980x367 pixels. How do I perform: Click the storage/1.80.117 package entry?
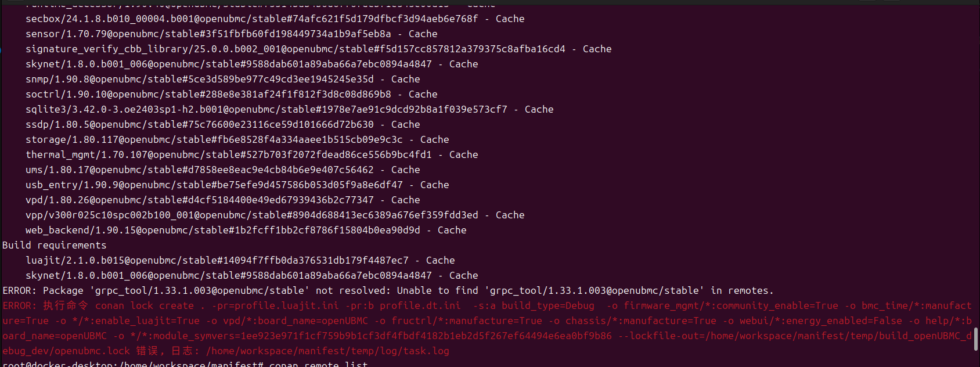[214, 139]
